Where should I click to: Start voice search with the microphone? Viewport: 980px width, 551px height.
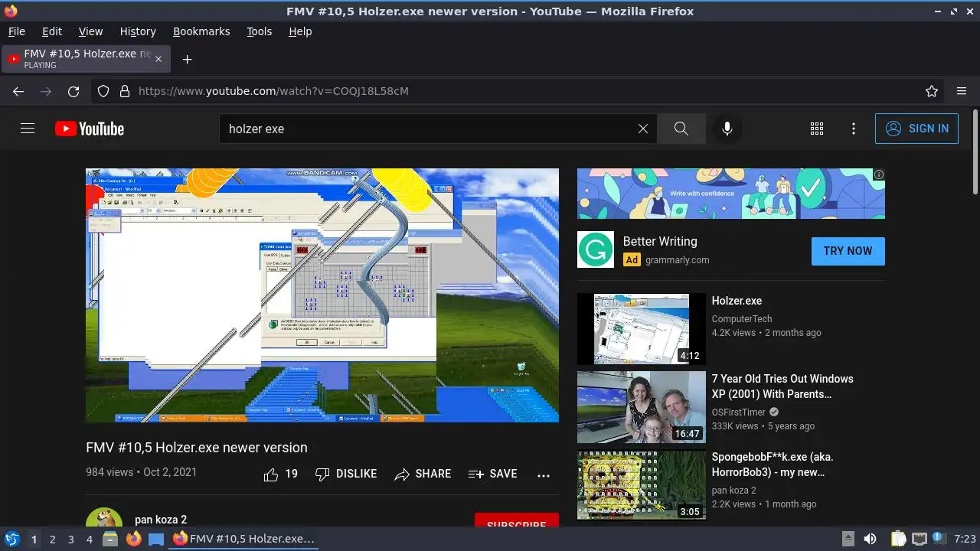pyautogui.click(x=727, y=129)
